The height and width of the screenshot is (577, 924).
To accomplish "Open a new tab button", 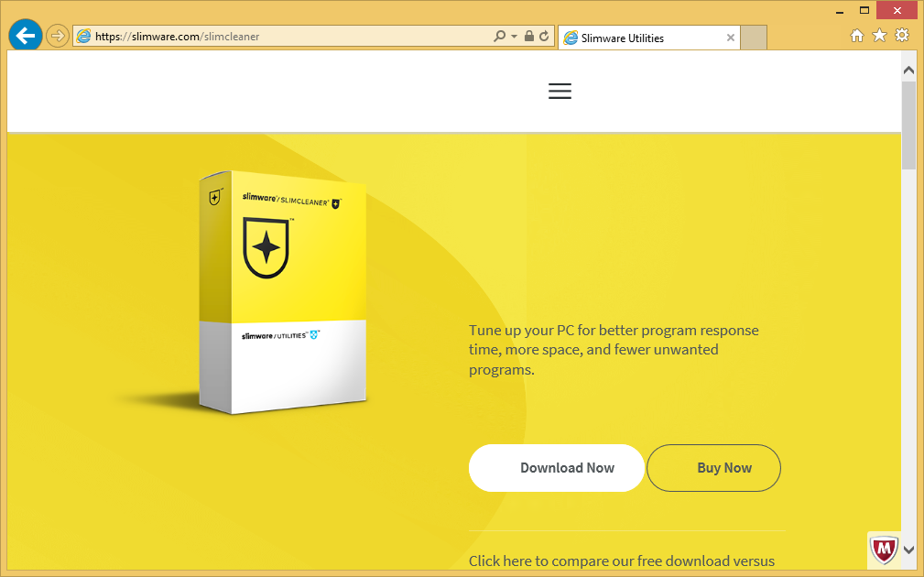I will click(753, 38).
